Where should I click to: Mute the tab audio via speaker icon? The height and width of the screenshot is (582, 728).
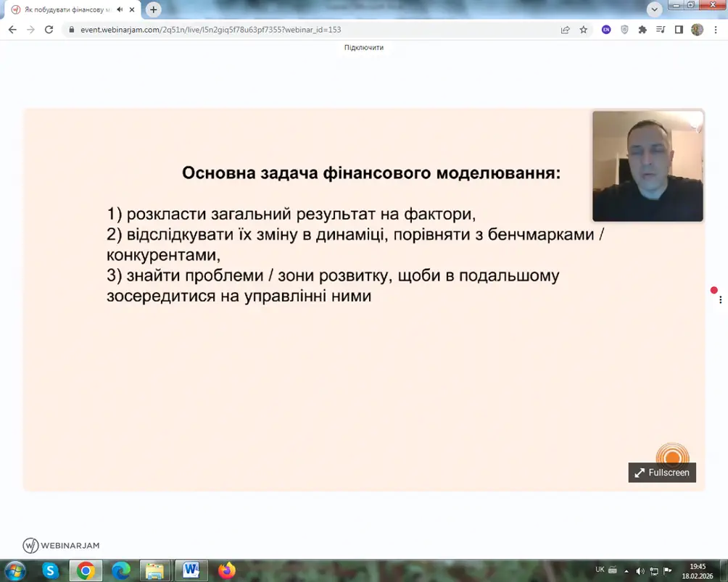120,9
